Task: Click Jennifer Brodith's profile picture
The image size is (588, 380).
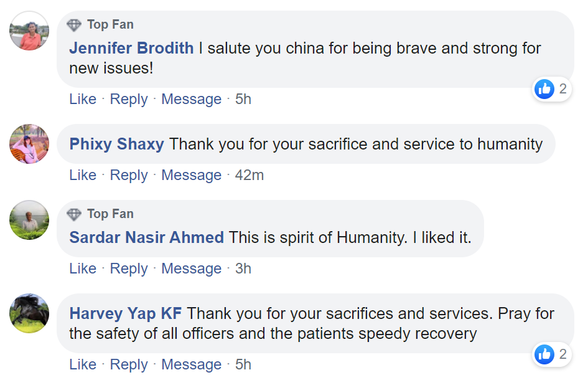Action: [x=29, y=31]
